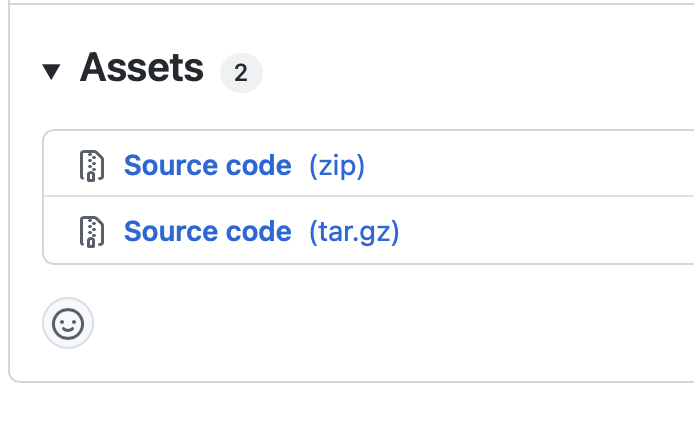Select the file icon beside Source code (zip)
The width and height of the screenshot is (694, 430).
[92, 165]
